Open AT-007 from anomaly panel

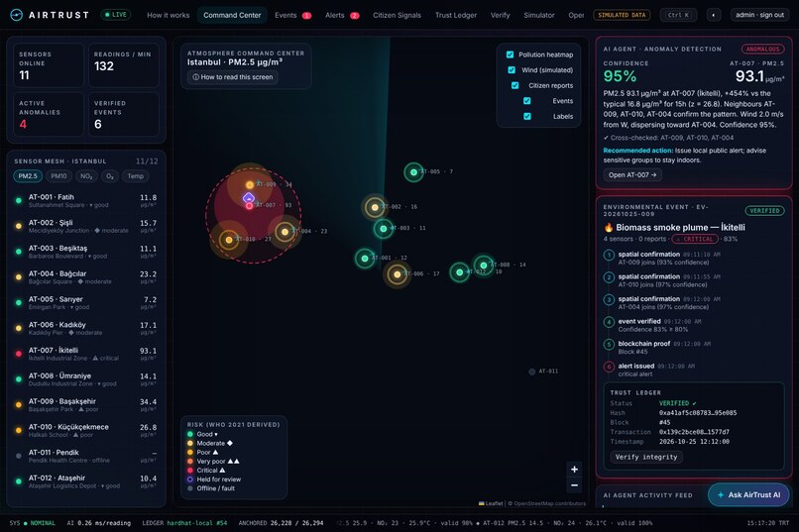pyautogui.click(x=632, y=174)
